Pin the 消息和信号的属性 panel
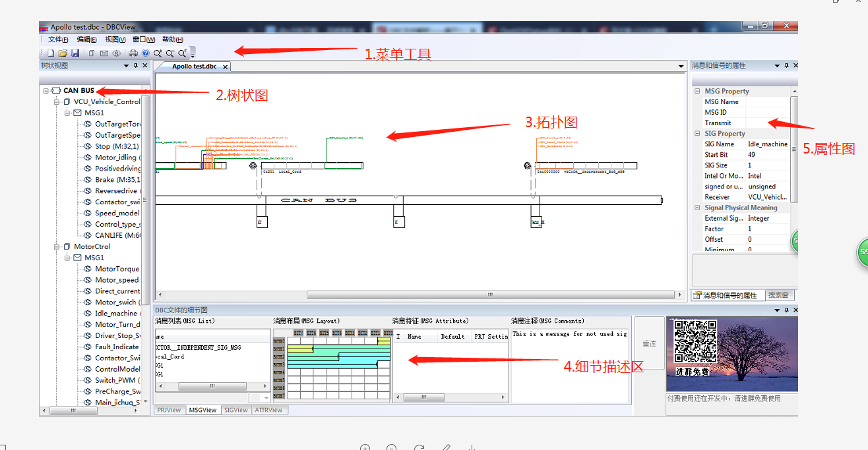 click(786, 66)
